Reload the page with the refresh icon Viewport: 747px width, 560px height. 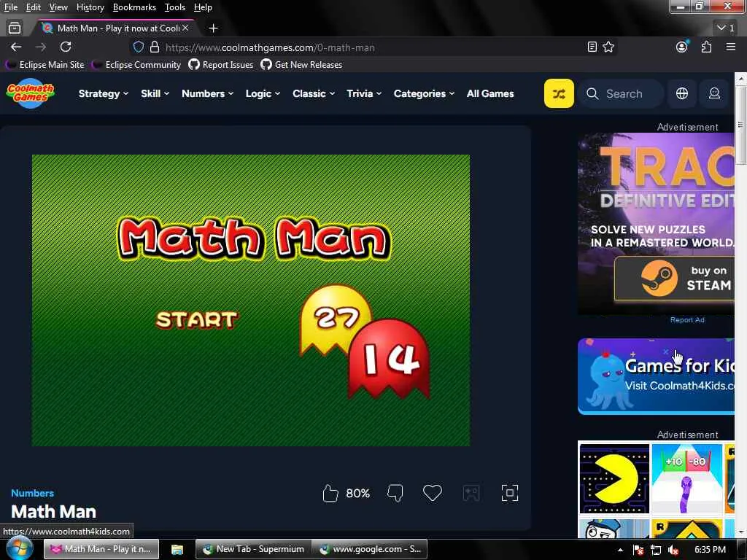tap(65, 47)
